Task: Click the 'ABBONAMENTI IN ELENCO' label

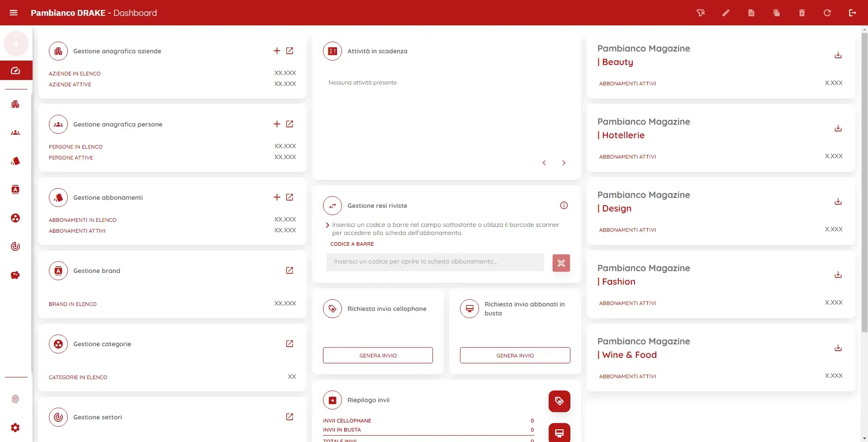Action: coord(83,220)
